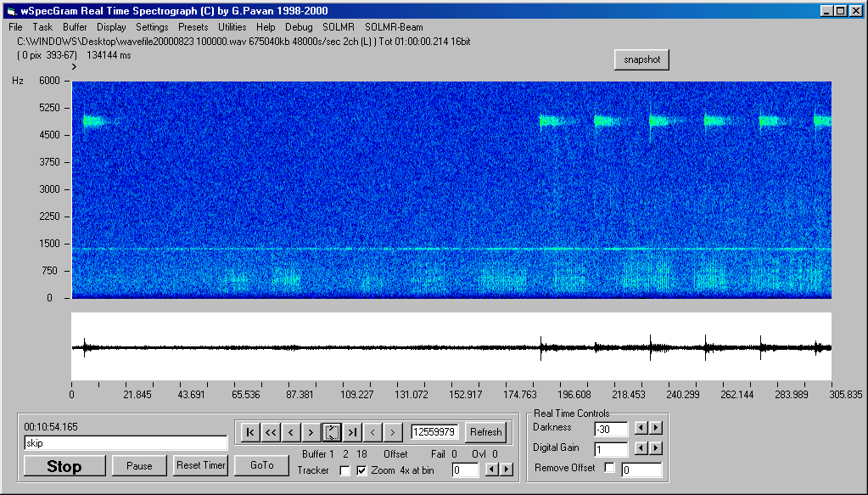This screenshot has height=495, width=868.
Task: Step forward with the bold > button
Action: coord(311,432)
